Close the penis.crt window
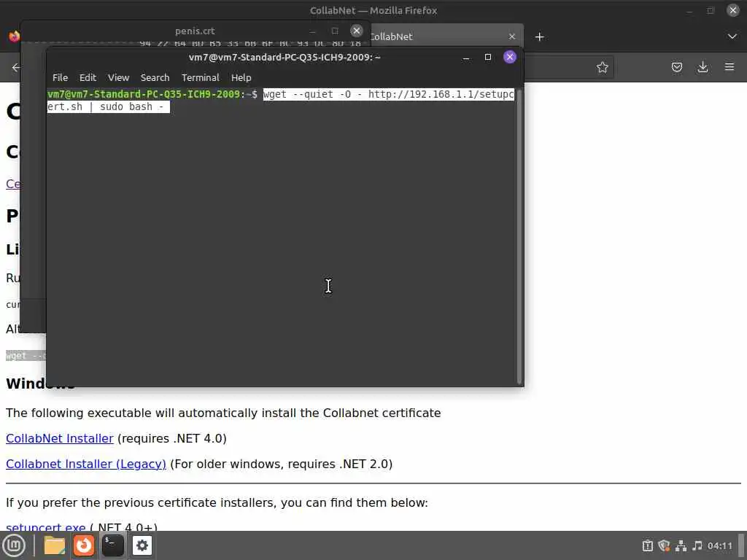 (356, 31)
